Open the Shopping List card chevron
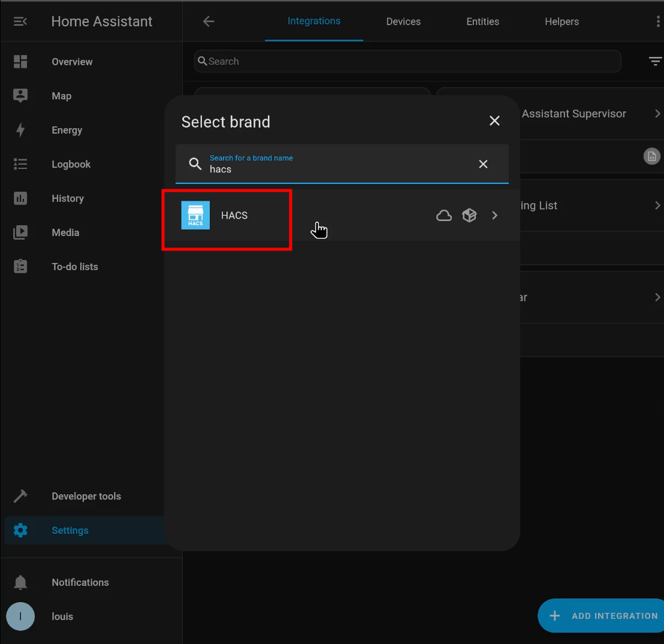664x644 pixels. [x=657, y=205]
